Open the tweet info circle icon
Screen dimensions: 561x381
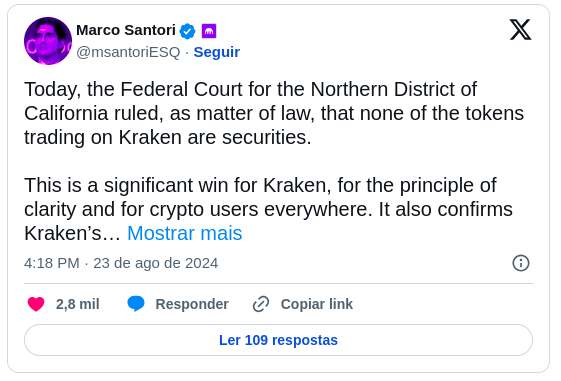point(521,263)
